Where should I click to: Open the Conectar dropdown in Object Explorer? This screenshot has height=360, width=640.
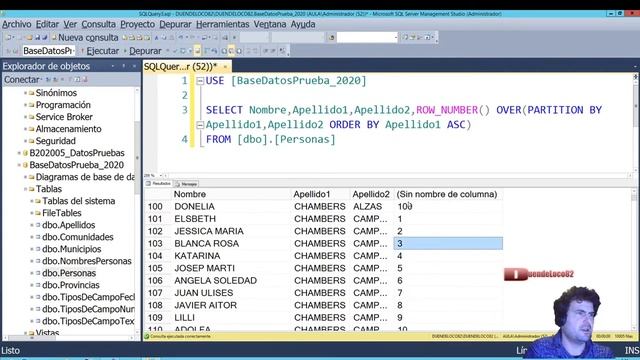point(23,80)
